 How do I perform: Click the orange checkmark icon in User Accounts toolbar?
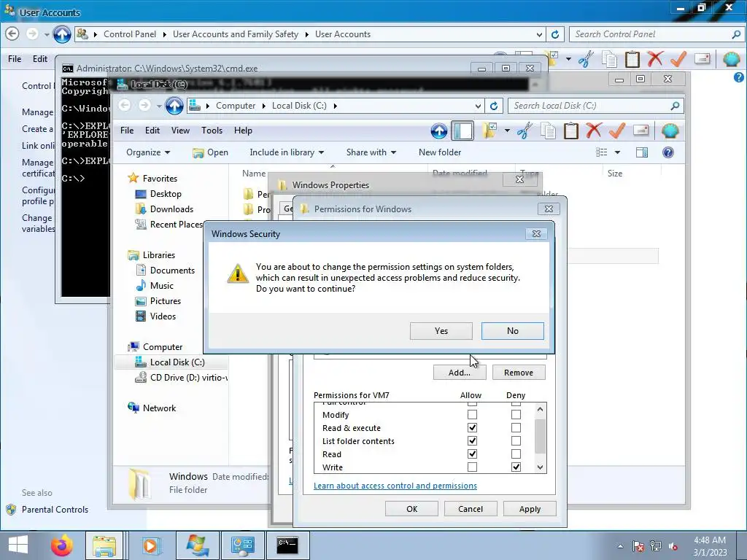tap(678, 59)
